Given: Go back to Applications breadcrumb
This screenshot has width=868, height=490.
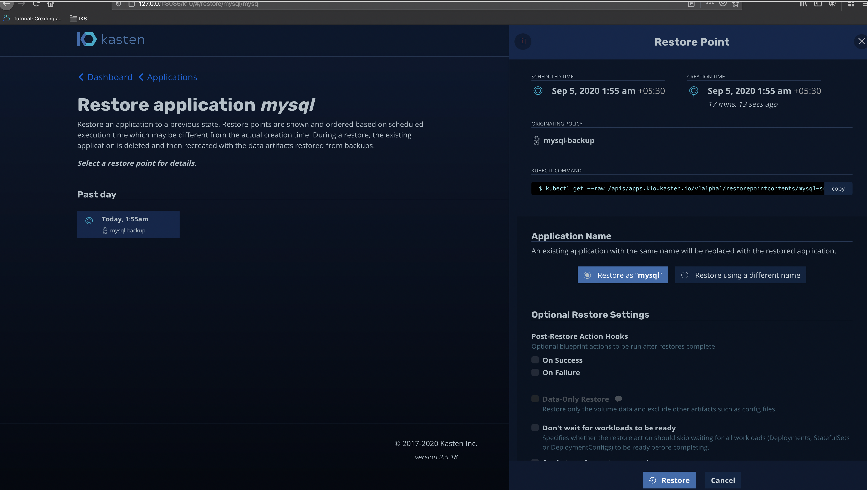Looking at the screenshot, I should (x=168, y=77).
